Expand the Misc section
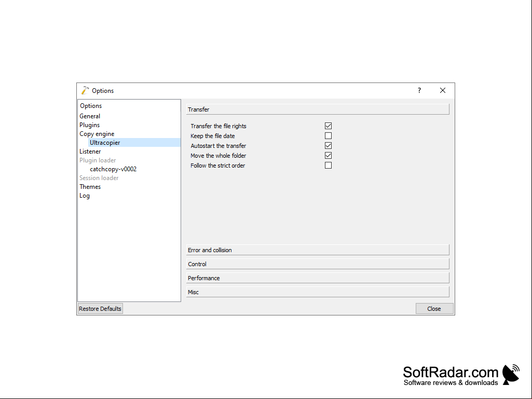Image resolution: width=532 pixels, height=399 pixels. click(x=318, y=292)
